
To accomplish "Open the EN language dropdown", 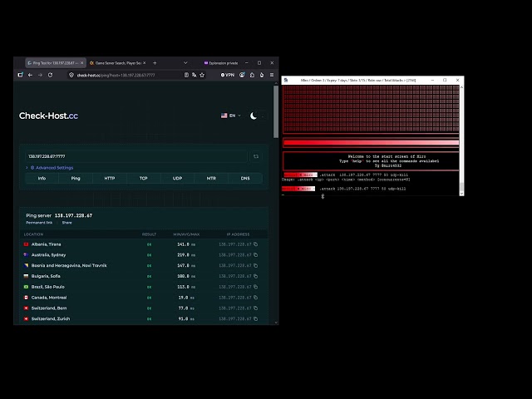I will click(x=231, y=116).
